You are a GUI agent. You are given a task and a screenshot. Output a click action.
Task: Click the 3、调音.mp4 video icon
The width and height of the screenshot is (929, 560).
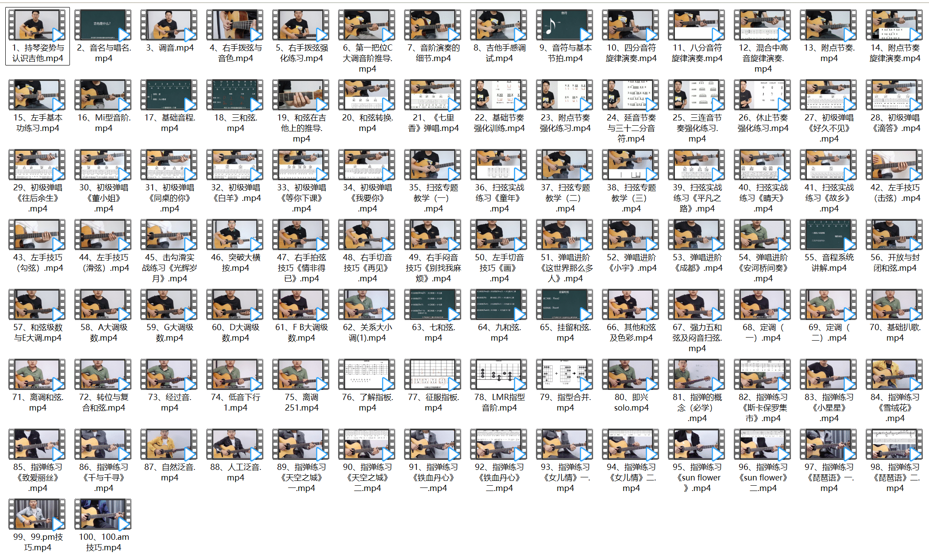pos(169,25)
